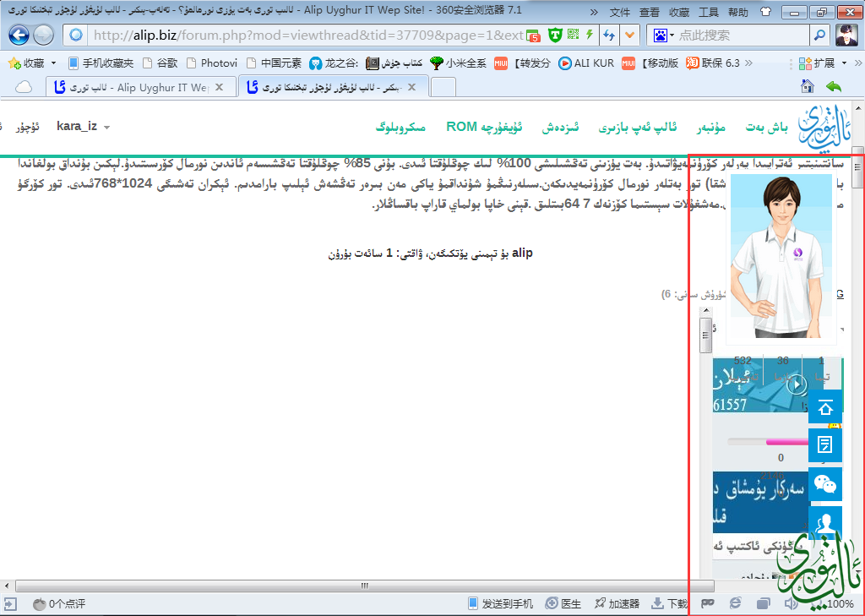The image size is (865, 616).
Task: Expand the menu overflow chevron before 文件
Action: (x=594, y=12)
